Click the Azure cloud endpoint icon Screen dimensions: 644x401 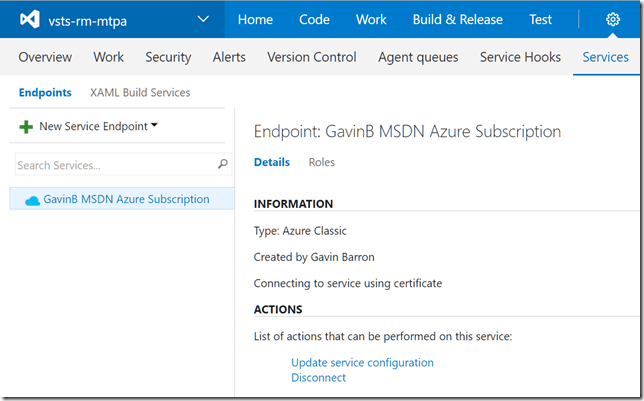[32, 200]
